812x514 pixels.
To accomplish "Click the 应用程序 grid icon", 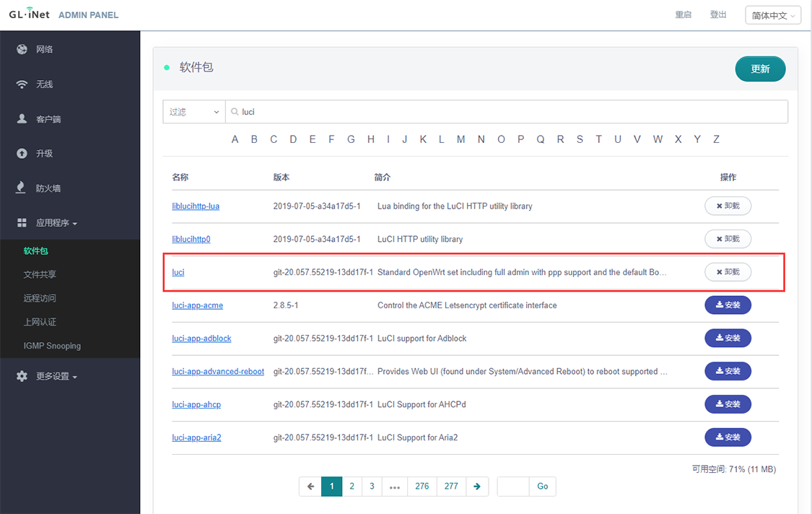I will (21, 222).
